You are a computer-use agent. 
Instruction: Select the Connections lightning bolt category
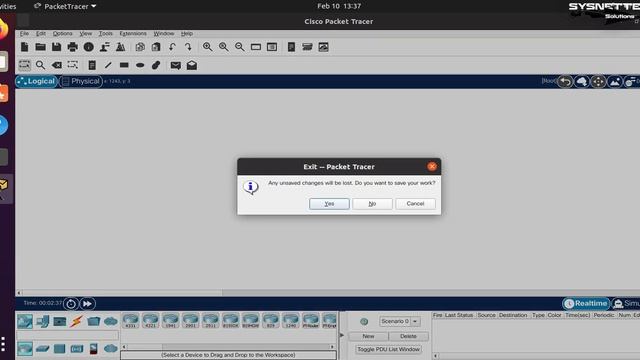(x=76, y=322)
